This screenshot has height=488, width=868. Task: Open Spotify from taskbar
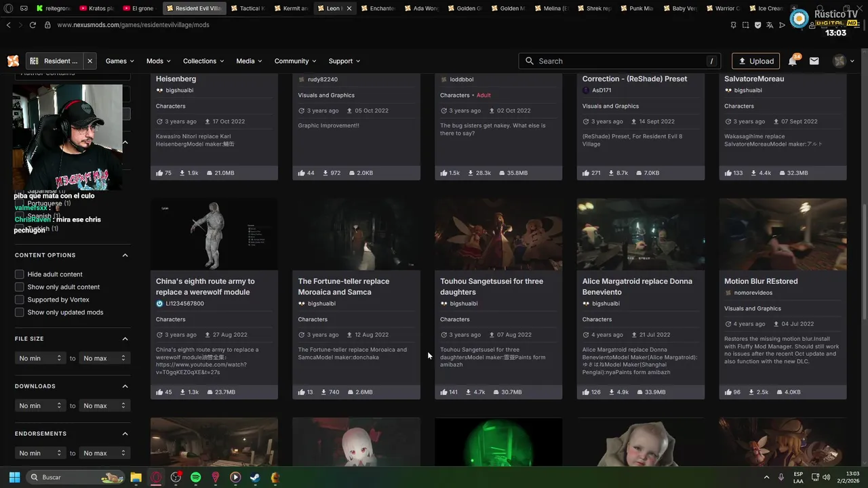(x=196, y=477)
